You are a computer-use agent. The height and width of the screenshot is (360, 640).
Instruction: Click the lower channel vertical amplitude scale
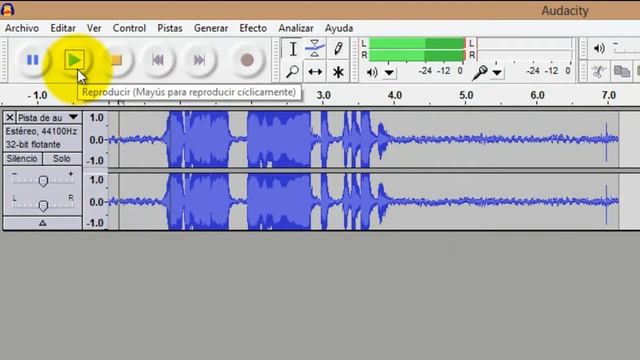click(x=96, y=201)
